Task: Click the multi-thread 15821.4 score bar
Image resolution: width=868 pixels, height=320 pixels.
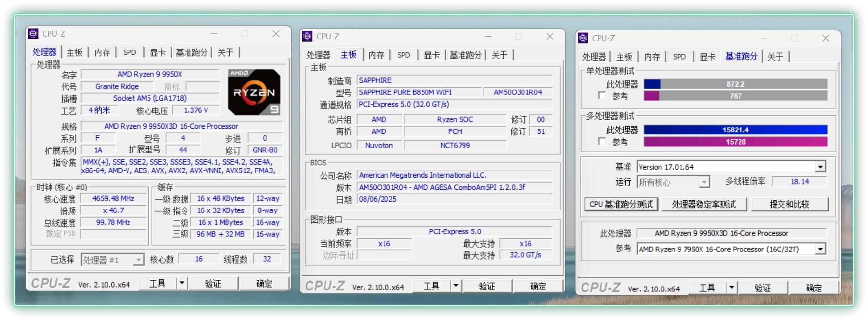Action: [x=736, y=130]
